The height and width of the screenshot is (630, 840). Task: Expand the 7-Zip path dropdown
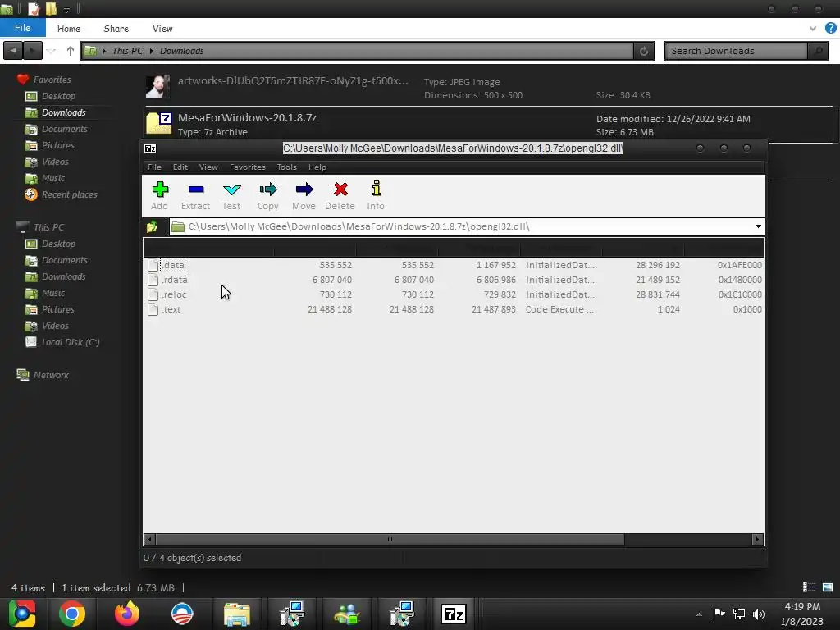(758, 226)
